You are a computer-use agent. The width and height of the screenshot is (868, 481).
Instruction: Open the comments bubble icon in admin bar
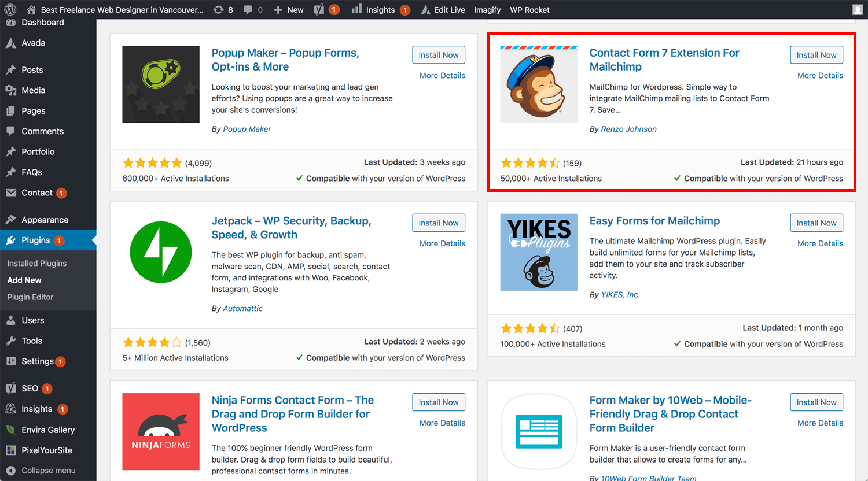(x=248, y=10)
